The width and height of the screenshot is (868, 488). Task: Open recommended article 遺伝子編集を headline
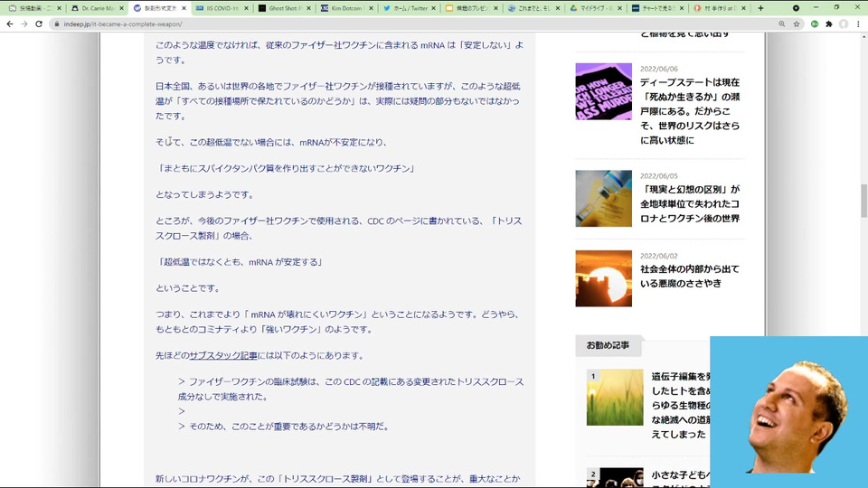click(x=680, y=406)
